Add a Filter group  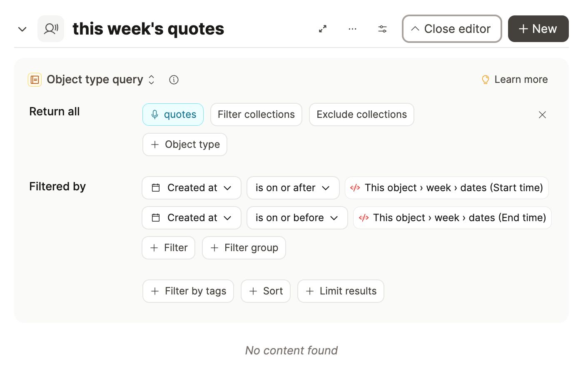244,248
